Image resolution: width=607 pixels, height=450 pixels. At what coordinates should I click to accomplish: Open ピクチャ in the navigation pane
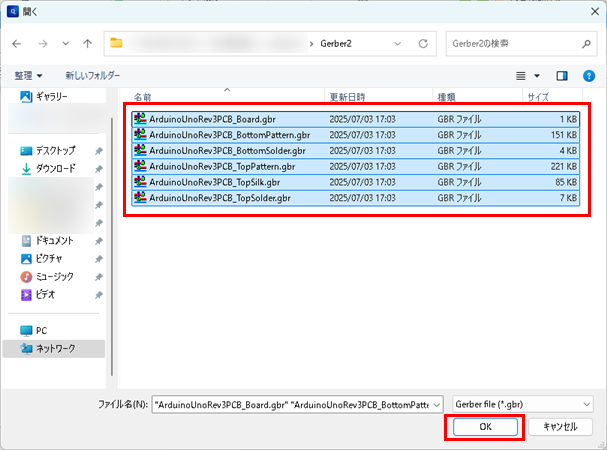click(41, 259)
